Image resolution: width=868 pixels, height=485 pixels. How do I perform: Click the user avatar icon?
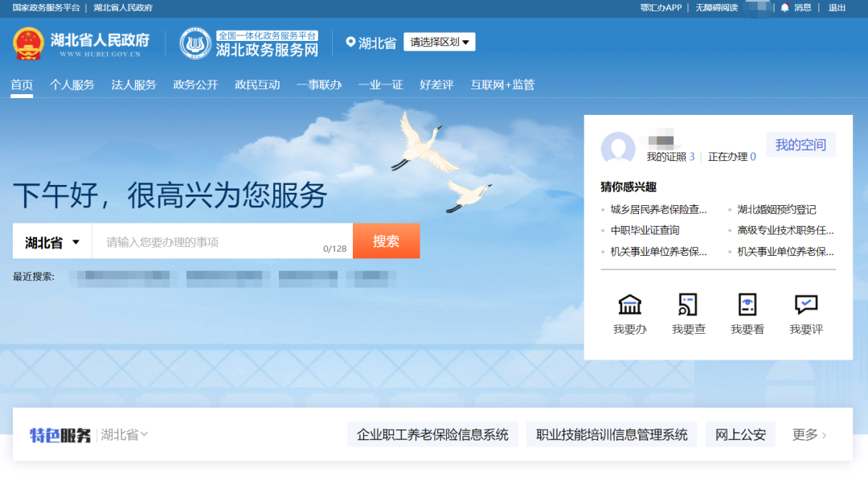(618, 149)
